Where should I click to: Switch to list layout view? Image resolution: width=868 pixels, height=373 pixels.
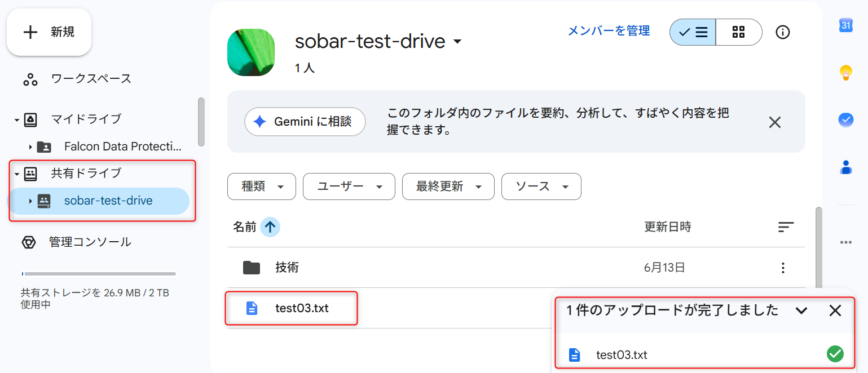click(693, 32)
